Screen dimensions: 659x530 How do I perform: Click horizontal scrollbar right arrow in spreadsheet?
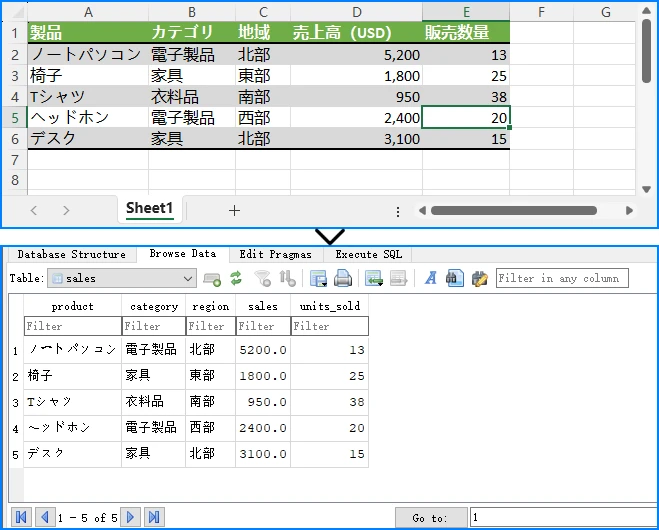tap(629, 211)
